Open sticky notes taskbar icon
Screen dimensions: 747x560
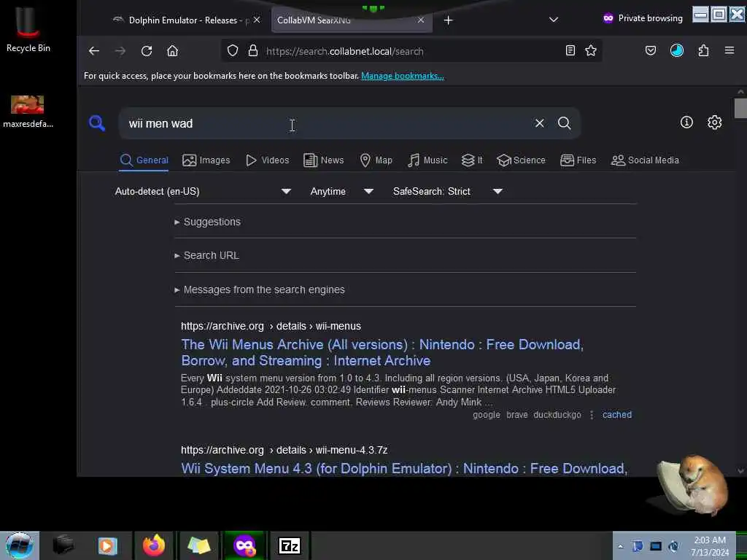click(x=199, y=545)
